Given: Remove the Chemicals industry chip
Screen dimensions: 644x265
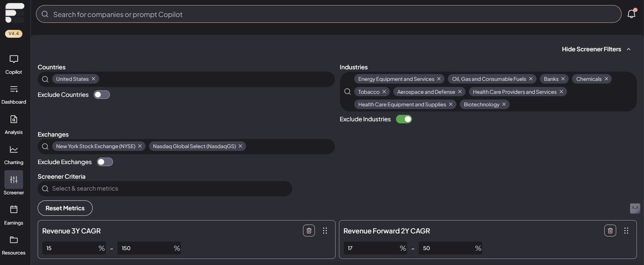Looking at the screenshot, I should 606,79.
